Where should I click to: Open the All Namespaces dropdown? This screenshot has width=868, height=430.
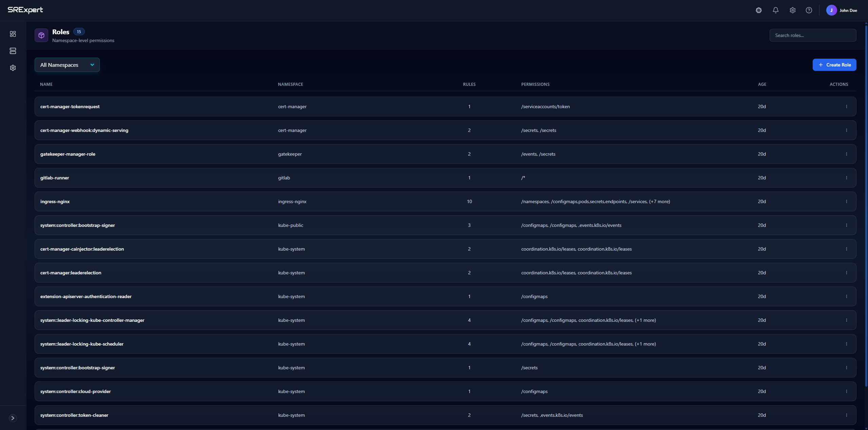[67, 65]
